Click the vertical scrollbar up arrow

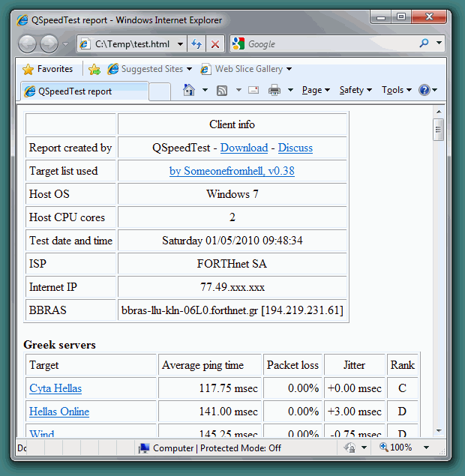point(439,112)
